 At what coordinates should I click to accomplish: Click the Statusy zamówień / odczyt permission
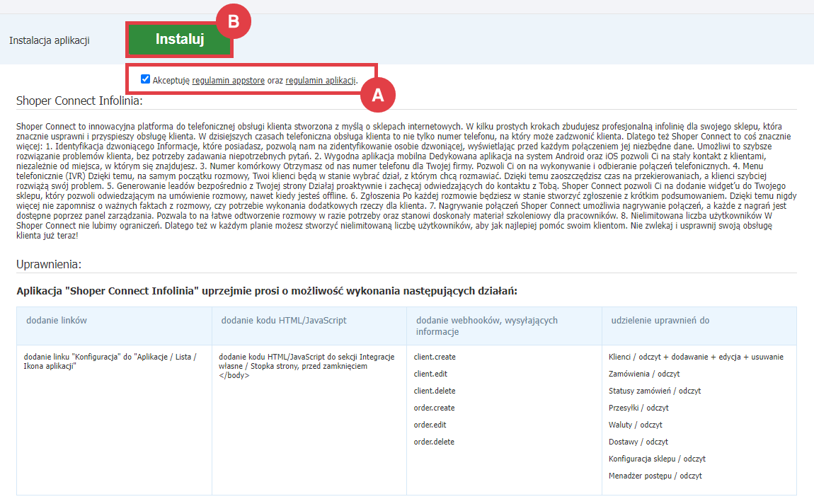click(655, 391)
